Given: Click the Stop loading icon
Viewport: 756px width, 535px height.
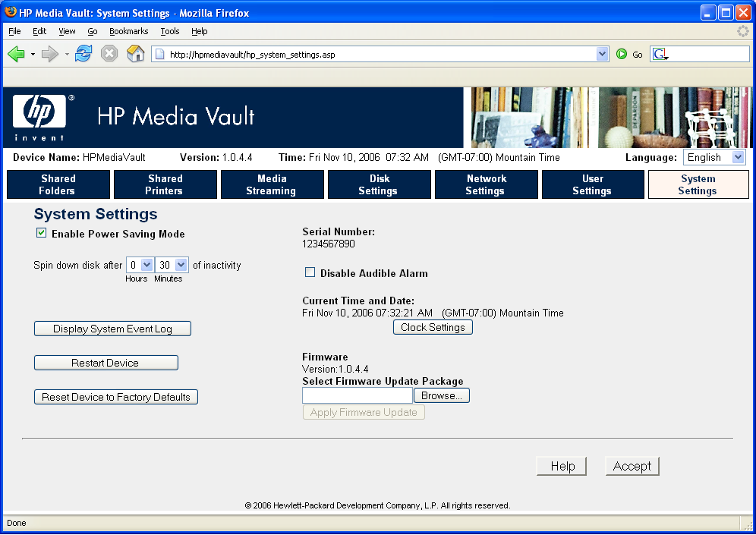Looking at the screenshot, I should click(109, 54).
